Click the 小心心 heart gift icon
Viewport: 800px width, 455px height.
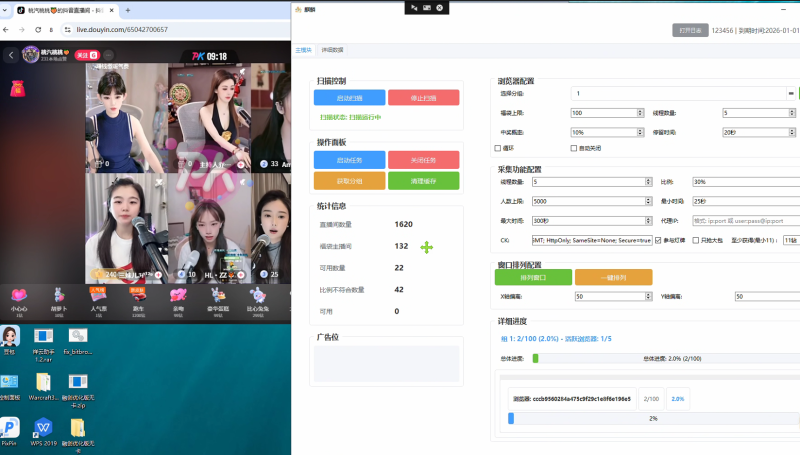point(18,295)
